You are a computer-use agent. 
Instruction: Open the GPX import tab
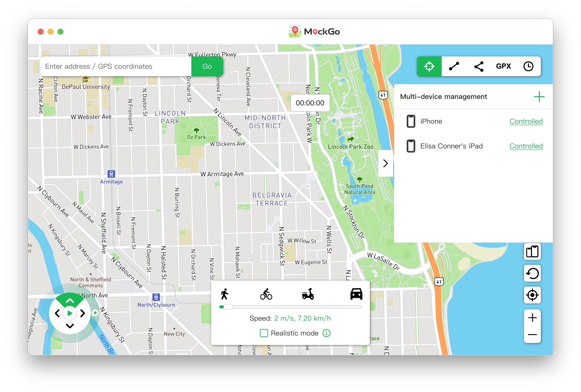(503, 66)
